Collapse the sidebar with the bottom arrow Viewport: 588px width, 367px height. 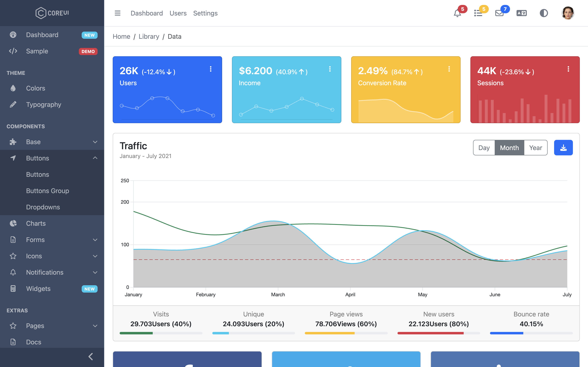click(91, 357)
